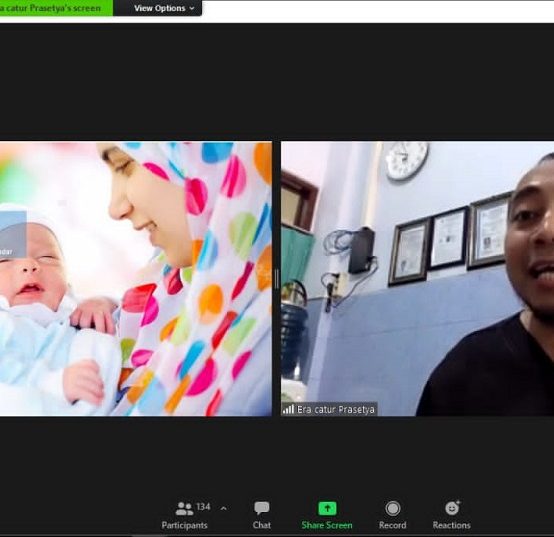
Task: Click the Participants text label
Action: 184,525
